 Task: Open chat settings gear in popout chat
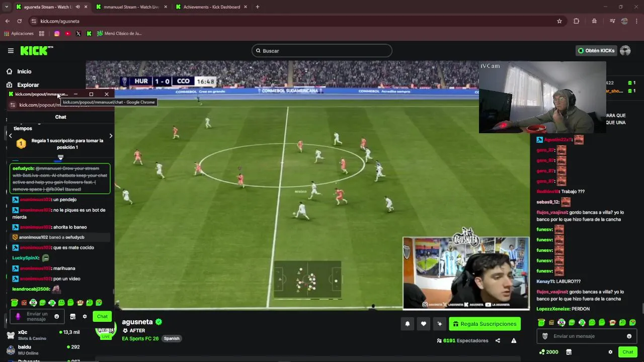(x=85, y=317)
